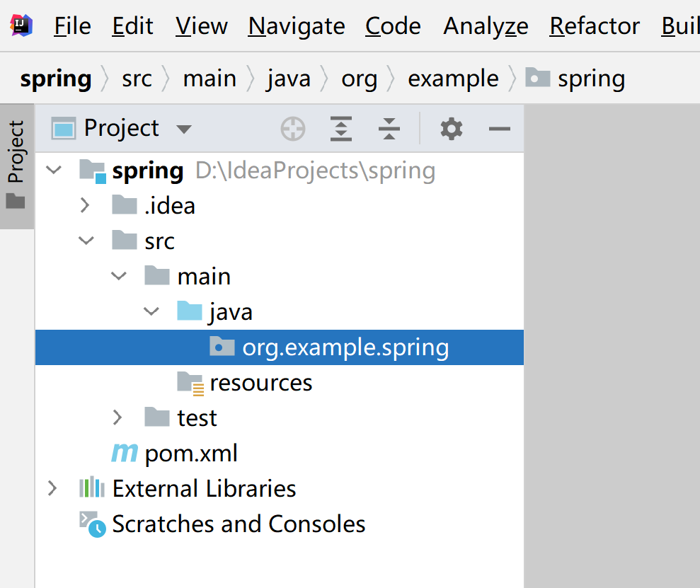700x588 pixels.
Task: Click the External Libraries icon
Action: (x=91, y=488)
